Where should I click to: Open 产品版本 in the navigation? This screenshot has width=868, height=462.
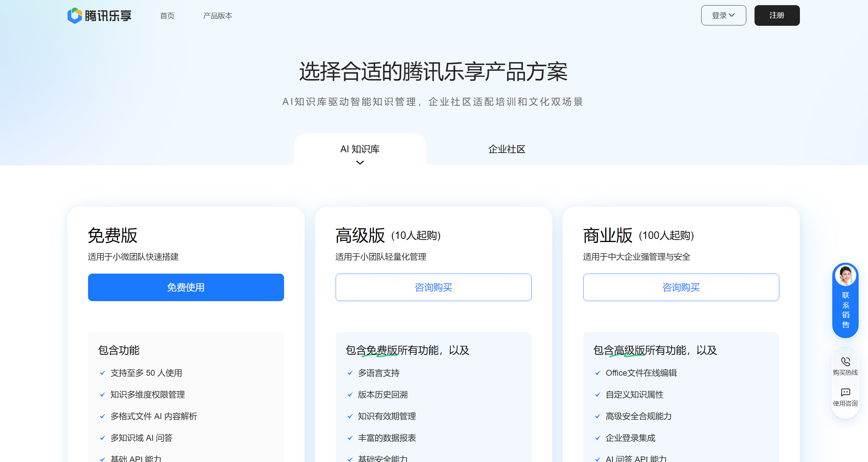point(217,15)
